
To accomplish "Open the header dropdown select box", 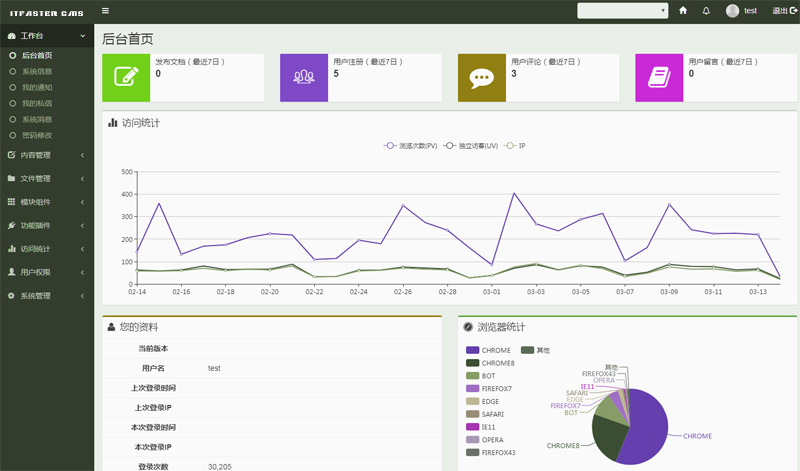I will [x=622, y=10].
